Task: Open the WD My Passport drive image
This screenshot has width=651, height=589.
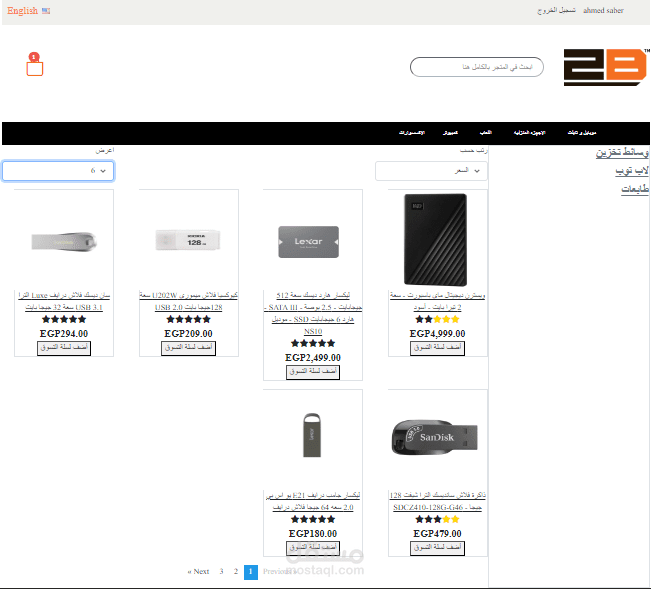Action: click(x=436, y=240)
